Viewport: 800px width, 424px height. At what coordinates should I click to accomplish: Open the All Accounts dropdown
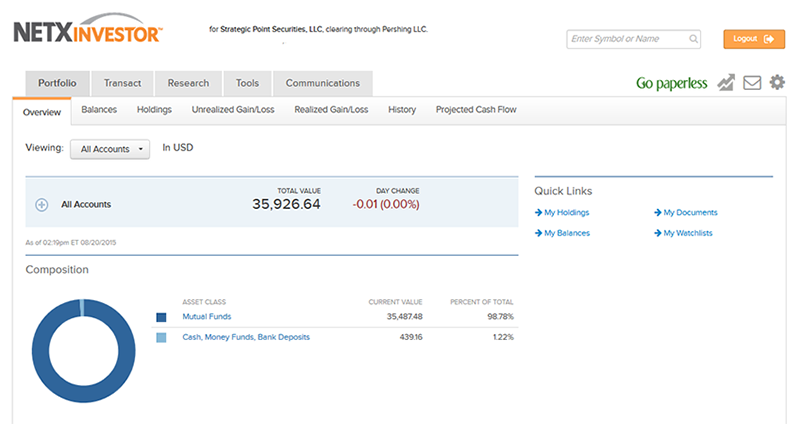pyautogui.click(x=110, y=149)
